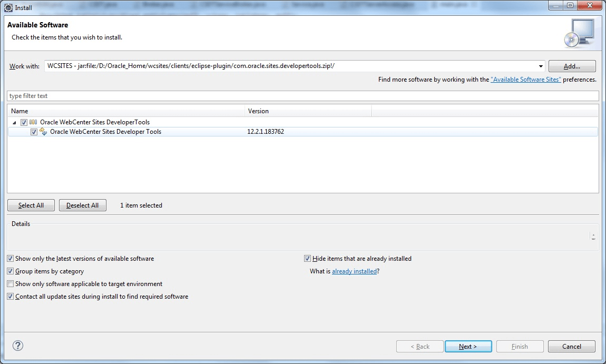Open the Available Software Sites preferences link
Screen dimensions: 606x364
point(525,79)
